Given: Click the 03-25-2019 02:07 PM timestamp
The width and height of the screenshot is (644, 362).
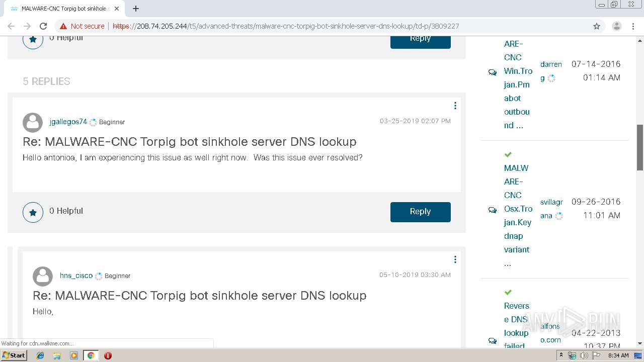Looking at the screenshot, I should [415, 121].
